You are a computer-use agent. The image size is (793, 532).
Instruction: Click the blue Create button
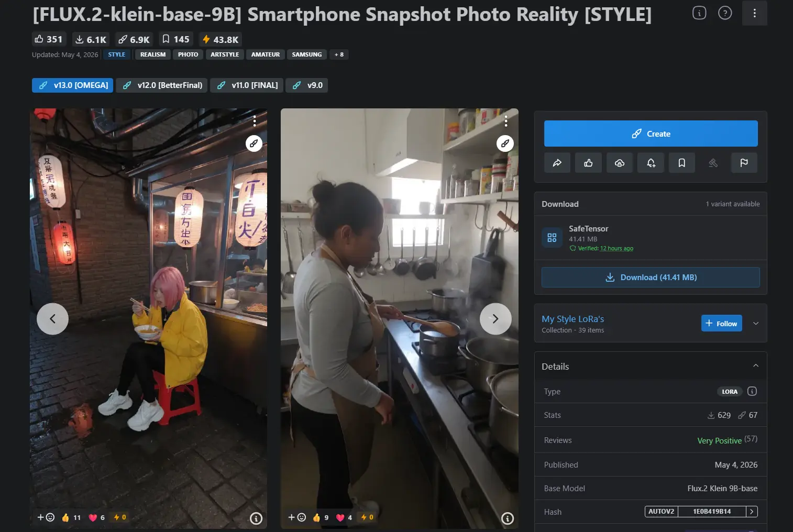point(651,134)
